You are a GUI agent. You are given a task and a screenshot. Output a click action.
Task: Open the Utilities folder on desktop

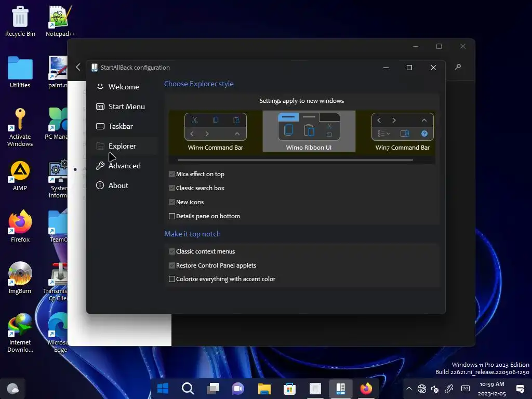point(20,72)
